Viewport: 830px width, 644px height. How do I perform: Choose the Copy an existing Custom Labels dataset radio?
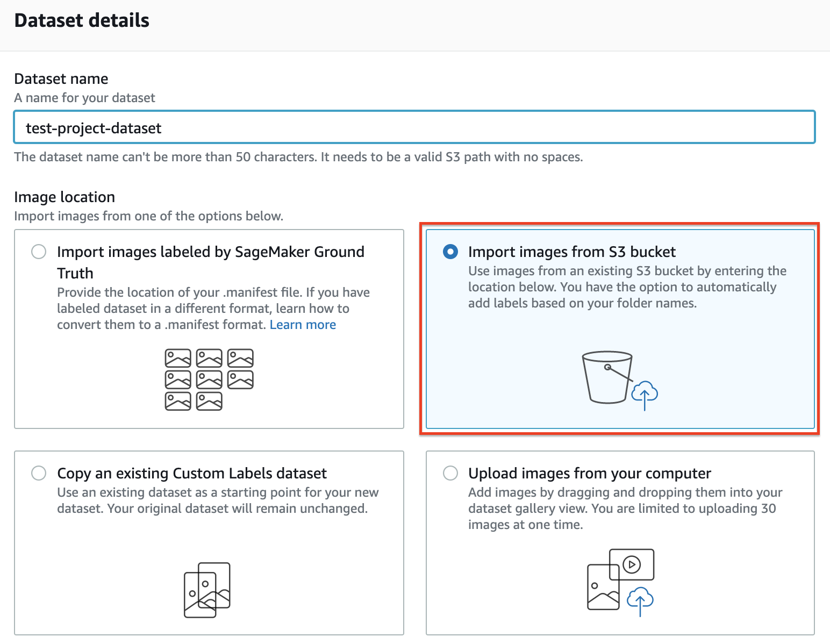[x=39, y=473]
